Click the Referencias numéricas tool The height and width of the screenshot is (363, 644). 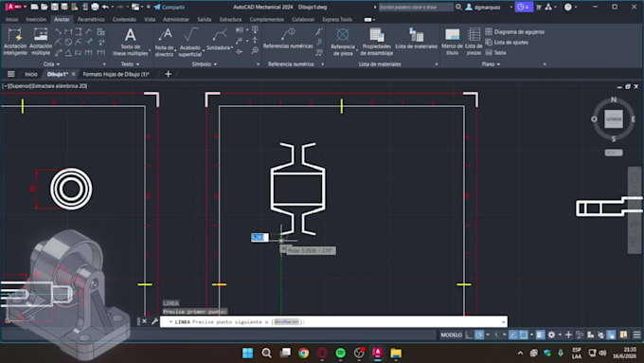(288, 39)
